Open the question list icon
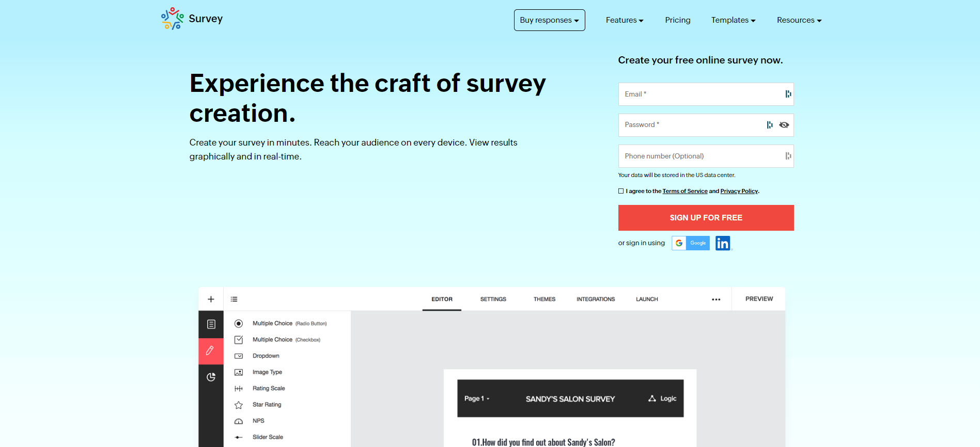The width and height of the screenshot is (980, 447). click(234, 299)
